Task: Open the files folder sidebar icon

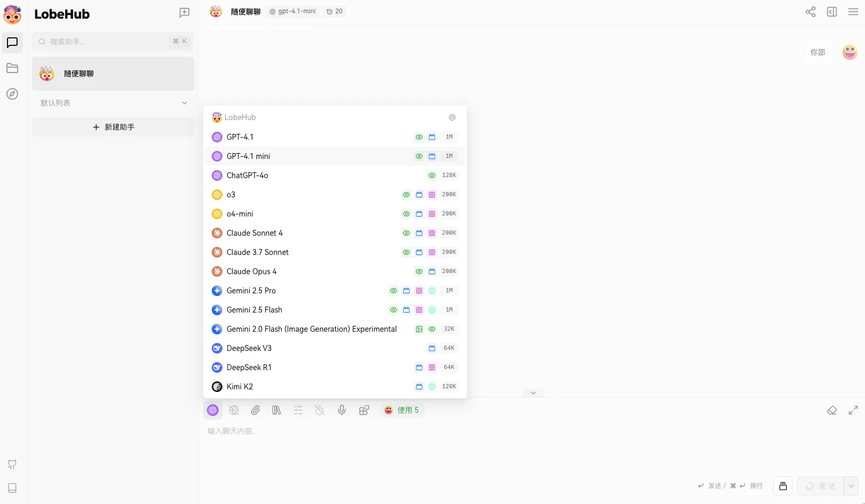Action: pyautogui.click(x=12, y=68)
